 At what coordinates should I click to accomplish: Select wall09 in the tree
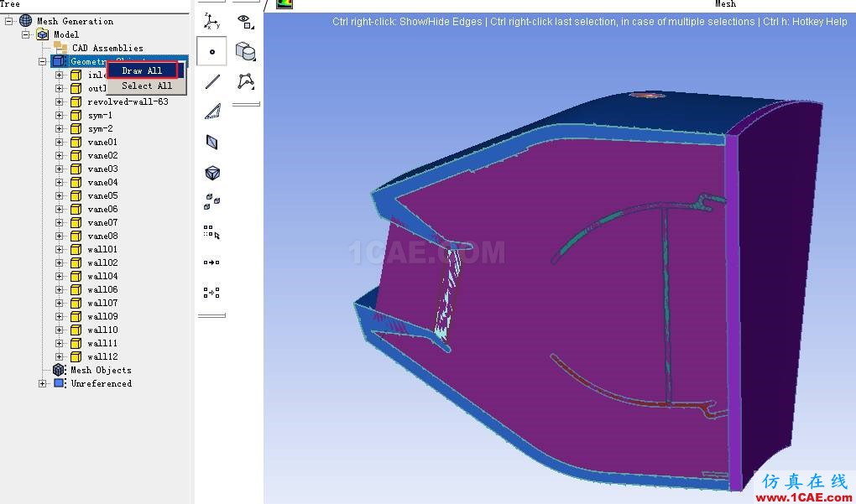102,316
